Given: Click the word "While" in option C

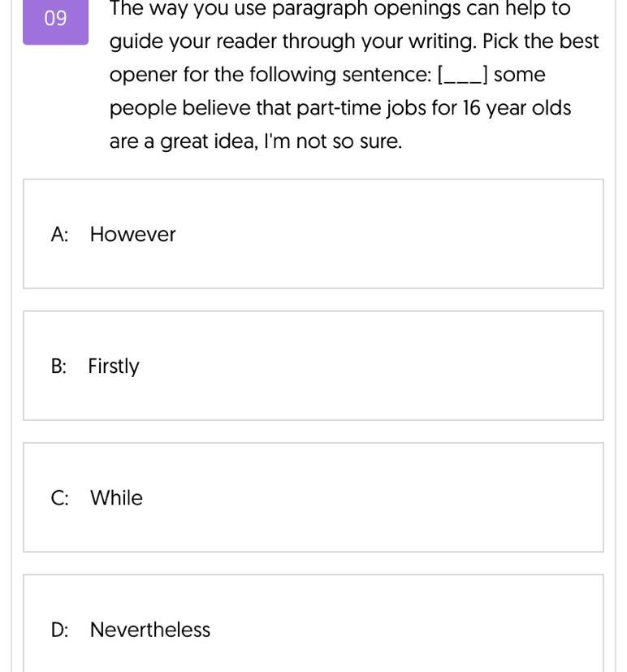Looking at the screenshot, I should 116,498.
